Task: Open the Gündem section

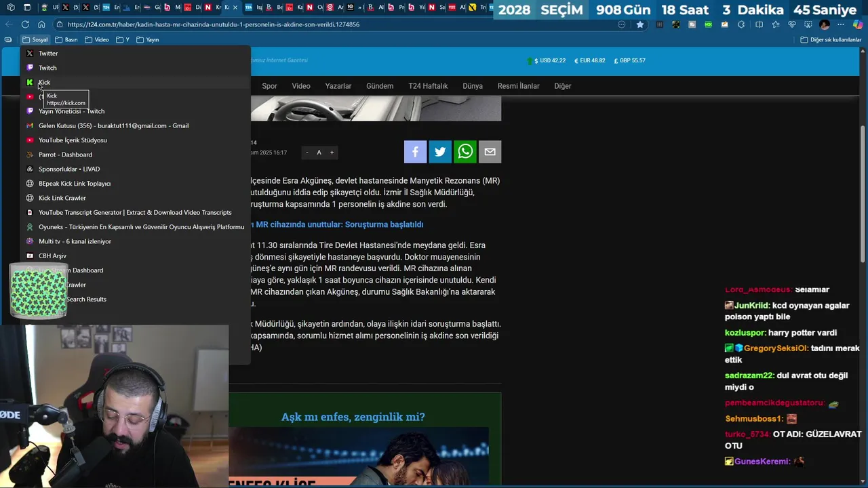Action: (380, 86)
